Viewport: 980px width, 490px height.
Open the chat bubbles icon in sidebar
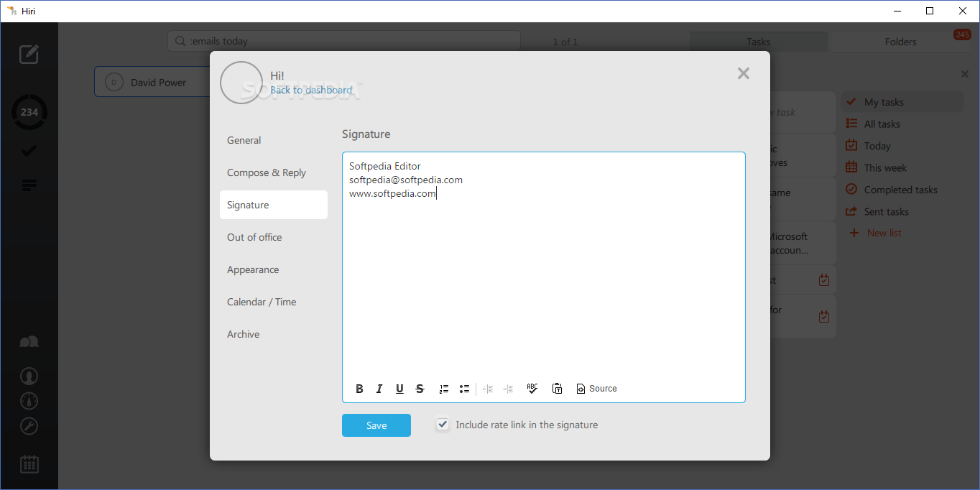[29, 342]
